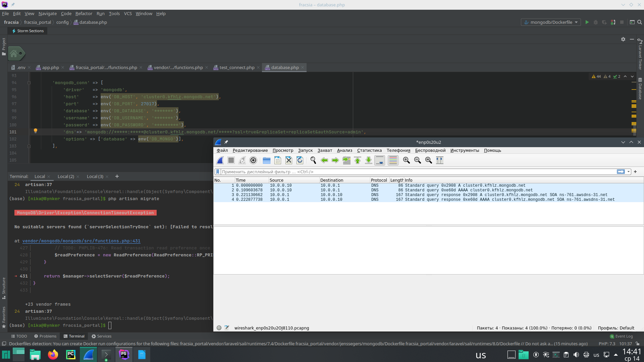The image size is (644, 362).
Task: Sort packets by the Protocol column
Action: coord(379,180)
